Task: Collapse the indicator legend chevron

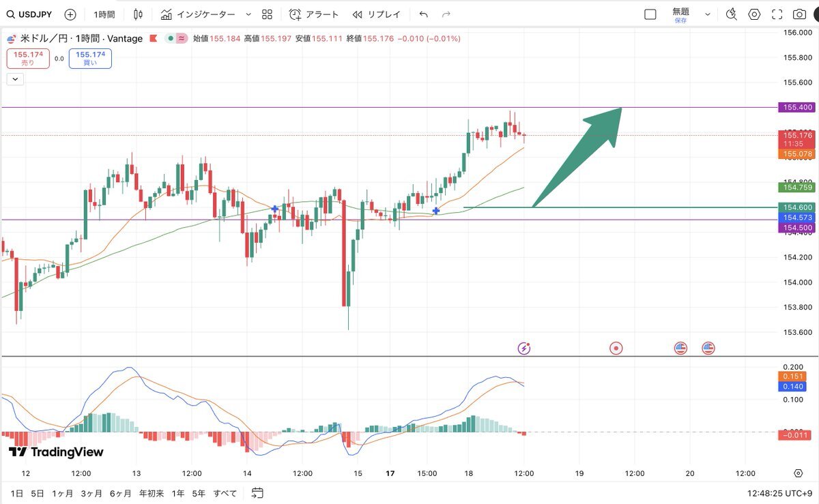Action: tap(15, 79)
